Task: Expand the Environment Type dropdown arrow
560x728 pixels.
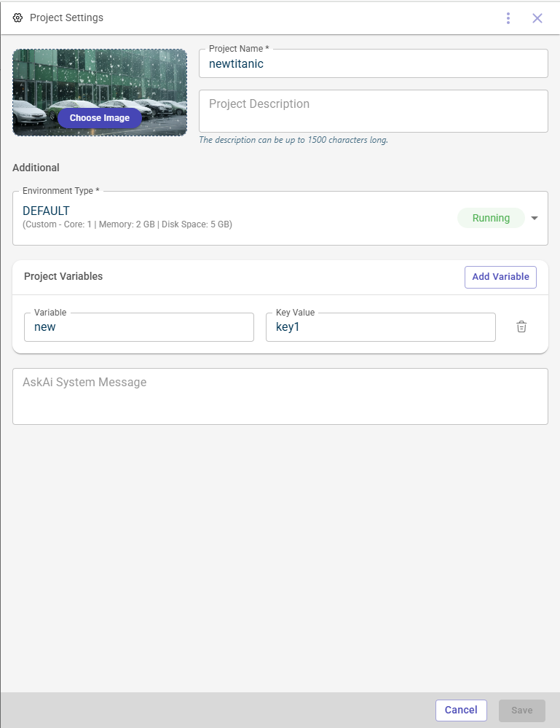Action: (x=535, y=218)
